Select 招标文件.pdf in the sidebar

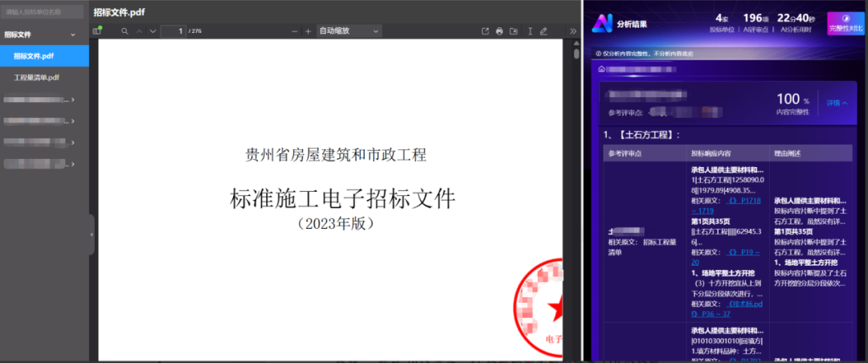click(34, 56)
